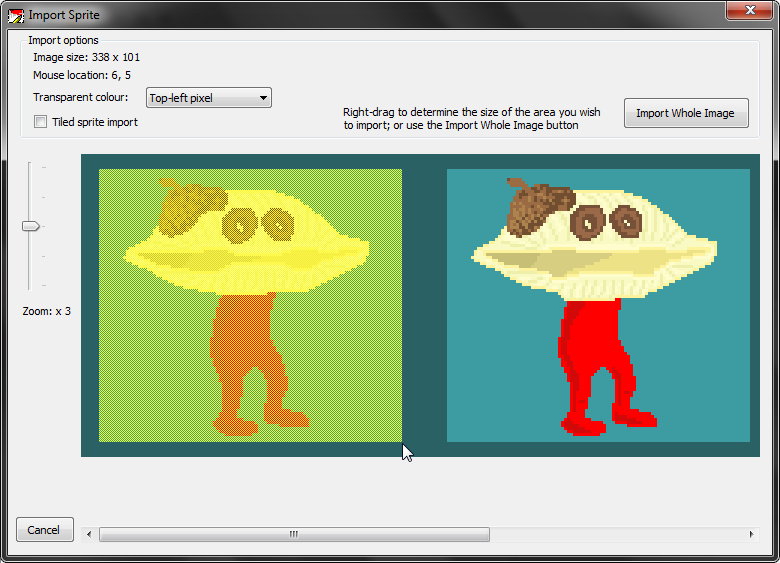Viewport: 780px width, 563px height.
Task: Click the Zoom slider handle
Action: pyautogui.click(x=31, y=226)
